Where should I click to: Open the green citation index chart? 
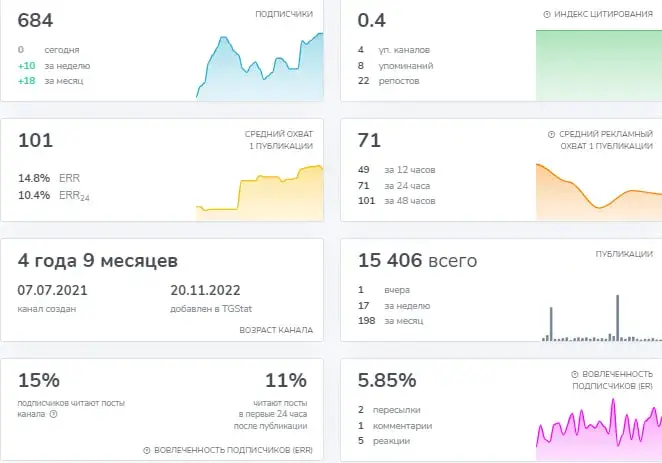pyautogui.click(x=599, y=65)
